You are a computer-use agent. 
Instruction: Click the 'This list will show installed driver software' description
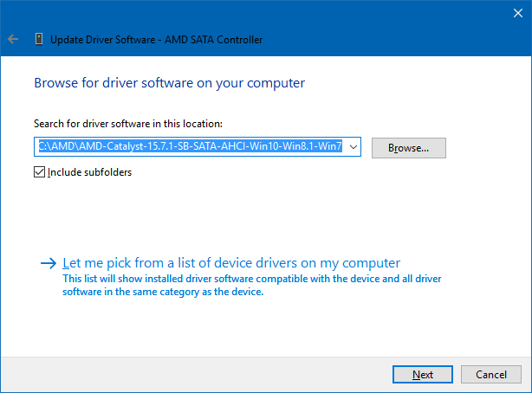point(252,285)
